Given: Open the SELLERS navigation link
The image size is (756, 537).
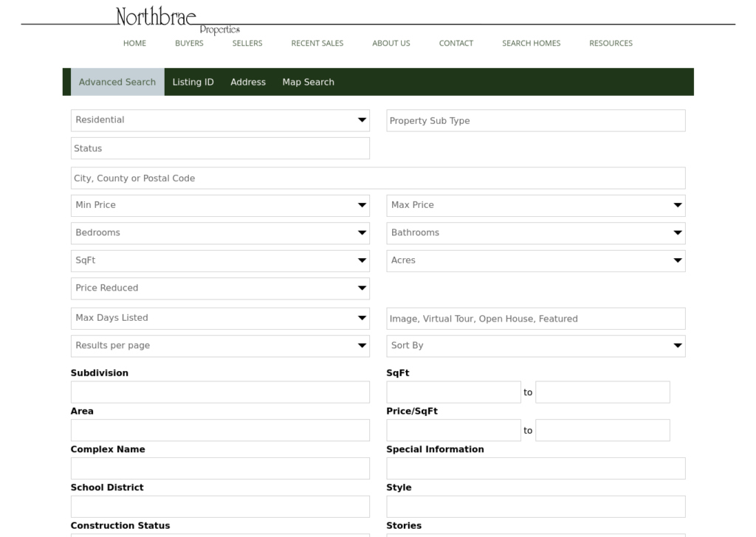Looking at the screenshot, I should 247,44.
